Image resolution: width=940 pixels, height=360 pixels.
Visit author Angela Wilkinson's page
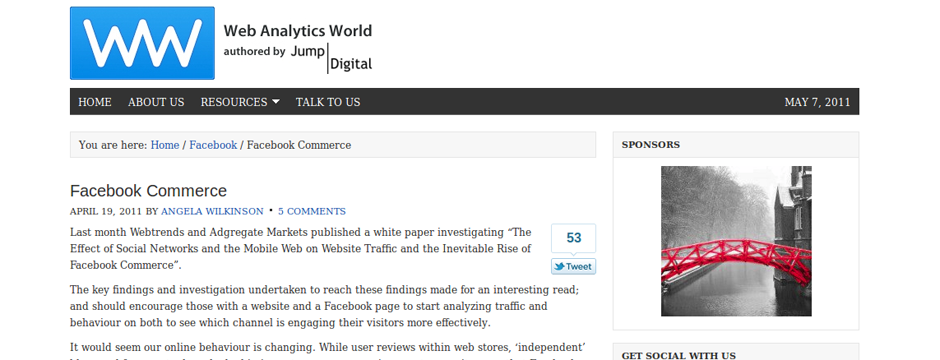(212, 211)
